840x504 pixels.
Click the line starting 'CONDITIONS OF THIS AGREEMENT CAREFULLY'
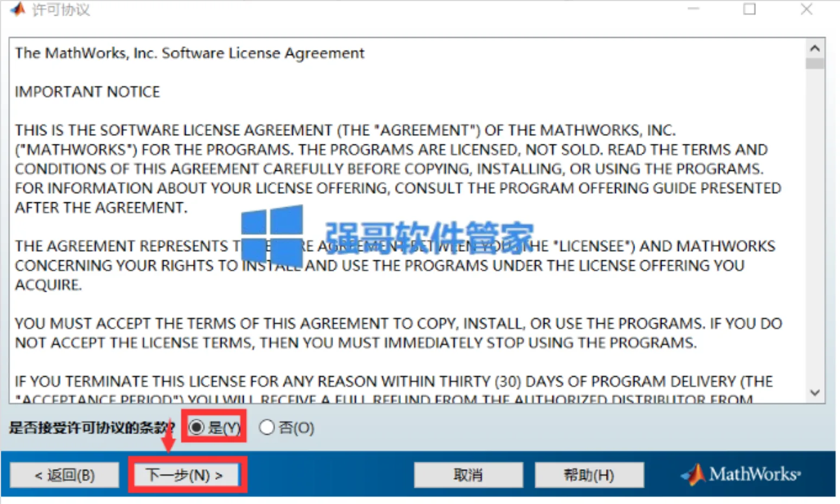pos(389,169)
